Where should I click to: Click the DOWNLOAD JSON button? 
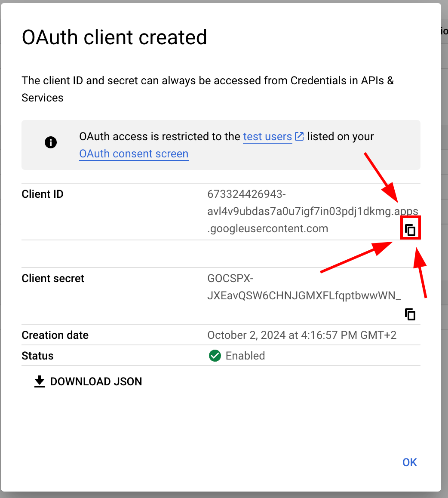click(96, 381)
